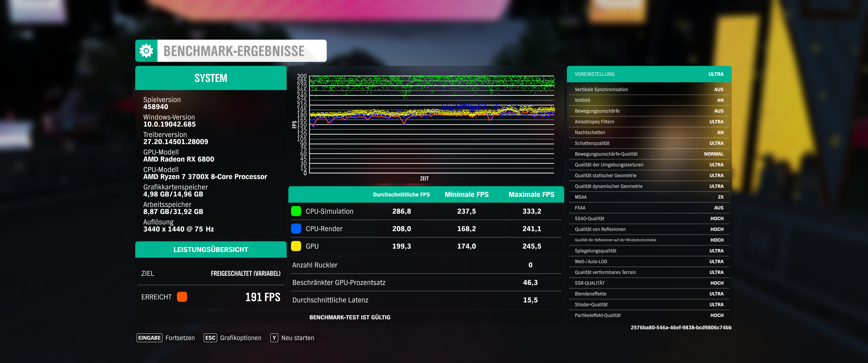Viewport: 868px width, 363px height.
Task: Click the Voreinstellung ULTRA header
Action: (649, 74)
